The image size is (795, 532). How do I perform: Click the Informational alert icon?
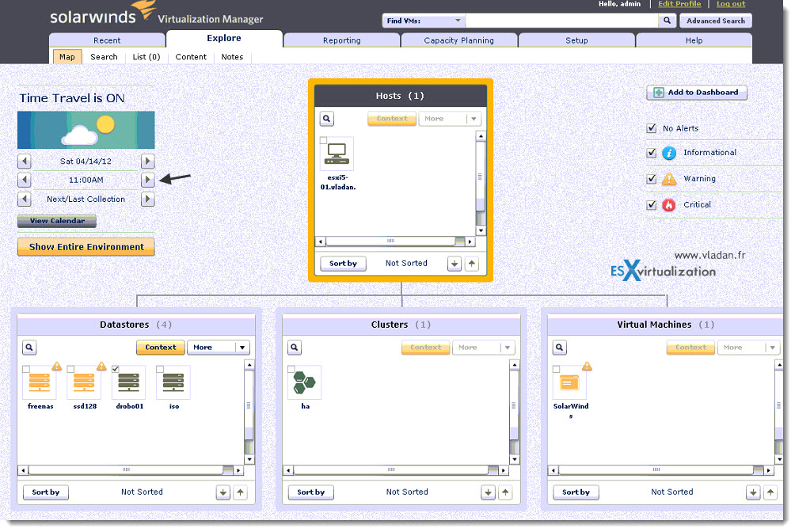(x=669, y=153)
